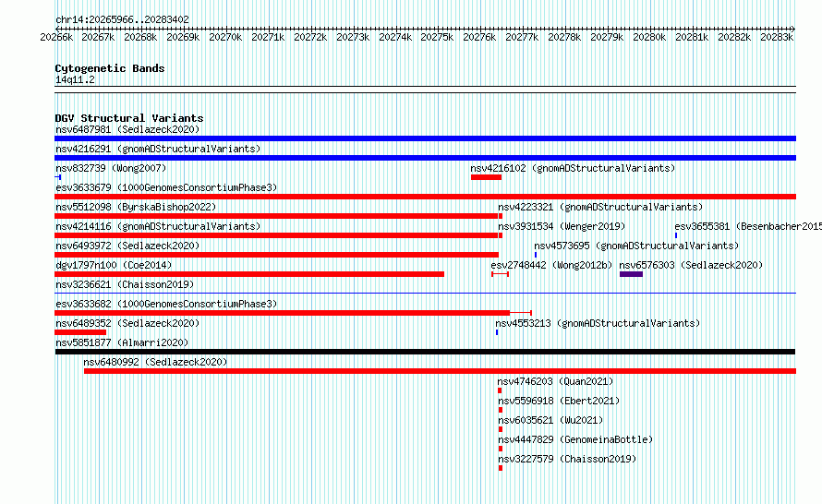Select nsv3931534 (Wenger2019) label

[562, 226]
